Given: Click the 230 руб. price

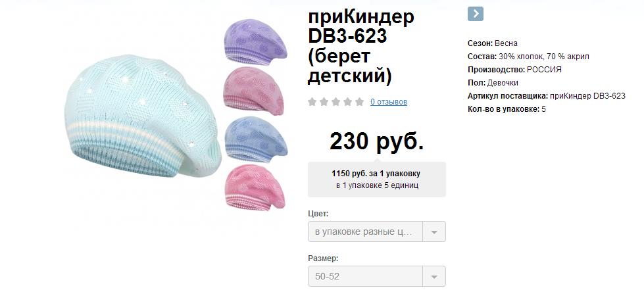Looking at the screenshot, I should coord(377,141).
